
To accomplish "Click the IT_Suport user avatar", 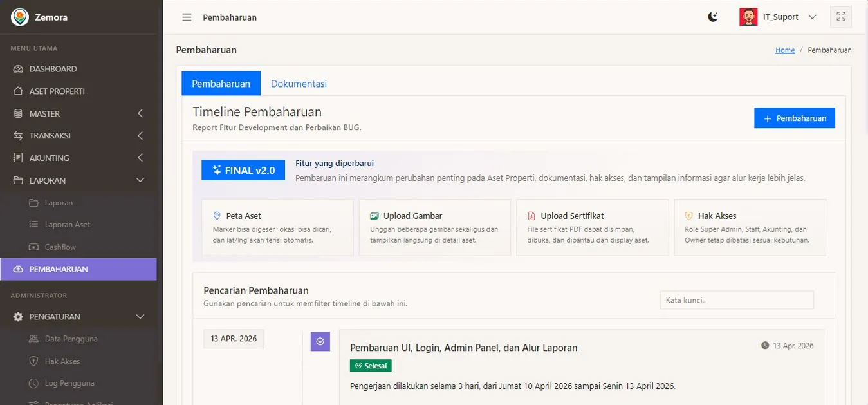I will (748, 17).
